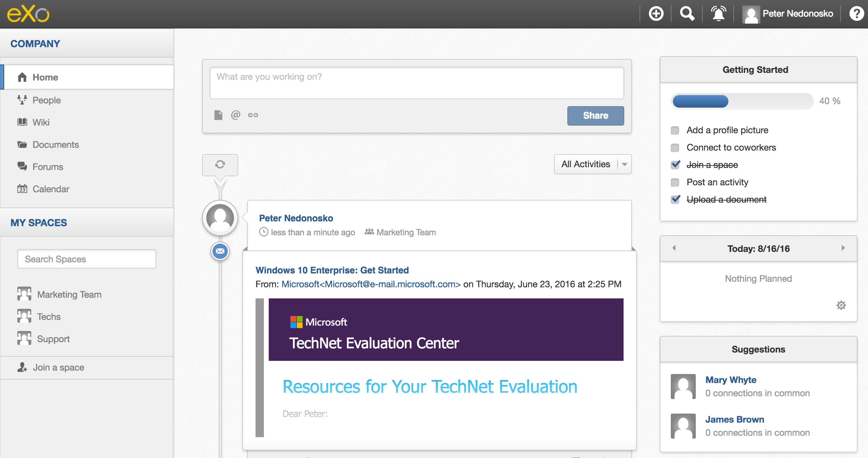Open the search magnifier icon

point(687,14)
